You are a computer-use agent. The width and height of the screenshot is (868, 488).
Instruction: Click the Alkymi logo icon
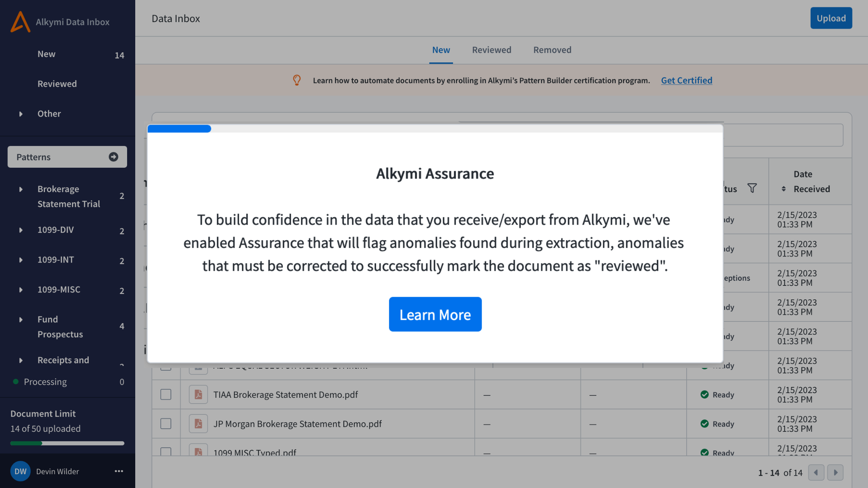[20, 22]
